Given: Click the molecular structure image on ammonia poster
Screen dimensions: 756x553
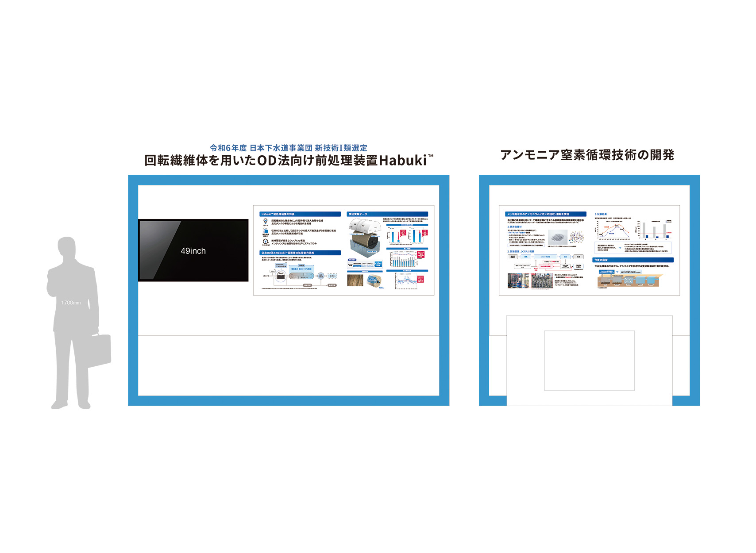Looking at the screenshot, I should pyautogui.click(x=576, y=238).
